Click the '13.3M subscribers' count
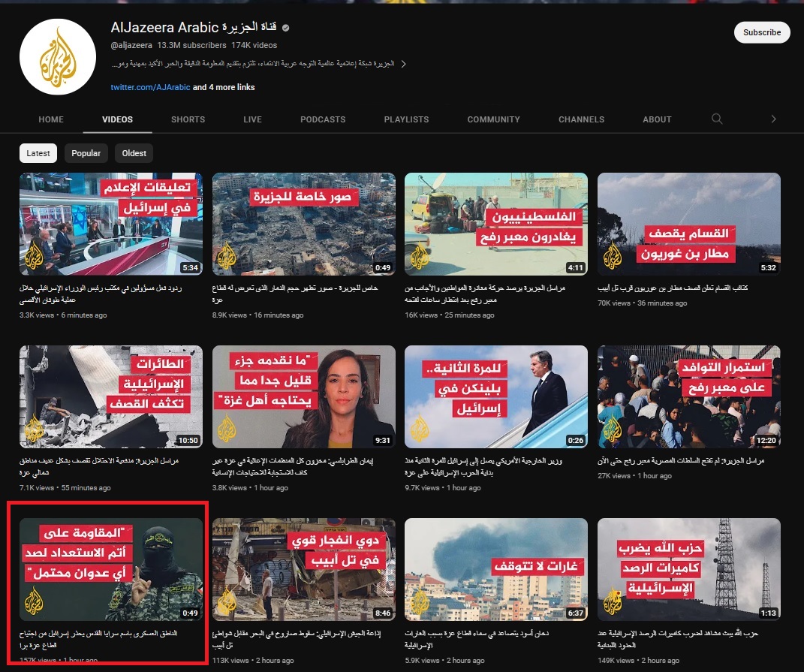This screenshot has width=804, height=672. coord(191,45)
